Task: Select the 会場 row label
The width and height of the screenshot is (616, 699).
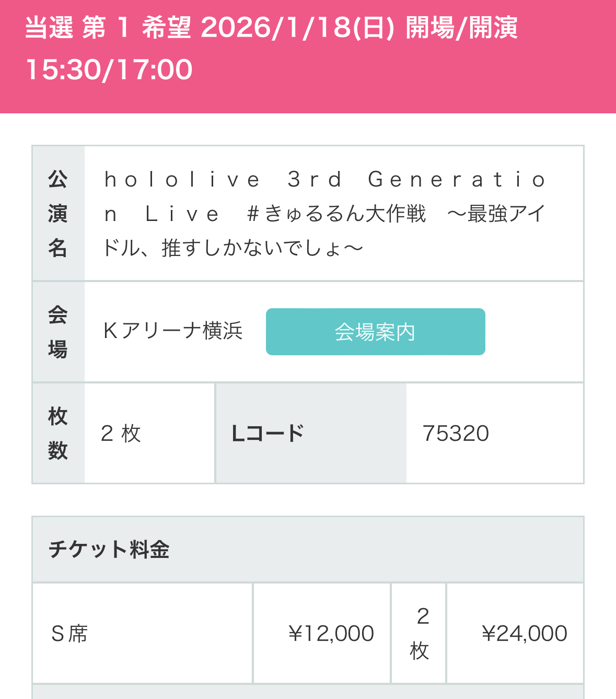Action: pos(58,332)
